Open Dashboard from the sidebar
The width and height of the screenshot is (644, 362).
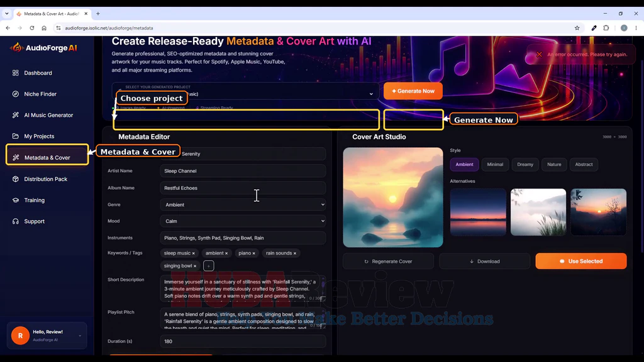click(x=38, y=73)
